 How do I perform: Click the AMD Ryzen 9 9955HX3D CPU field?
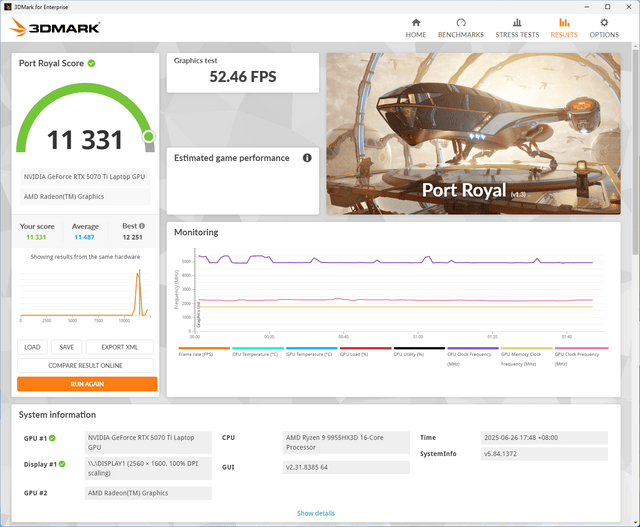[x=346, y=443]
